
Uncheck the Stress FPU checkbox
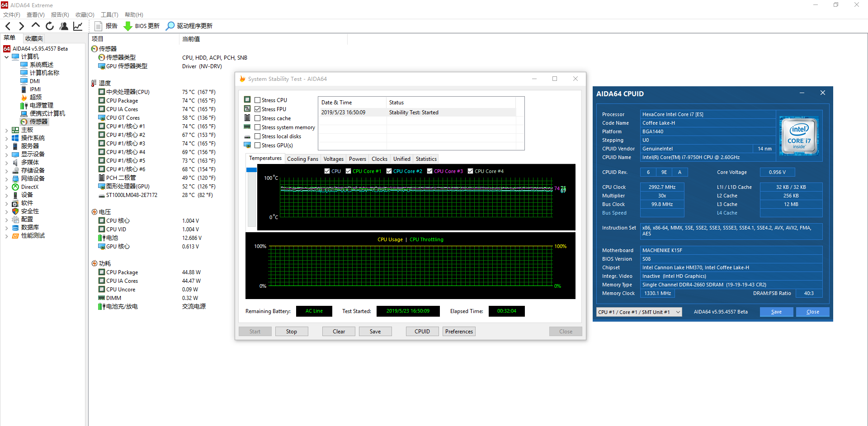pos(257,109)
